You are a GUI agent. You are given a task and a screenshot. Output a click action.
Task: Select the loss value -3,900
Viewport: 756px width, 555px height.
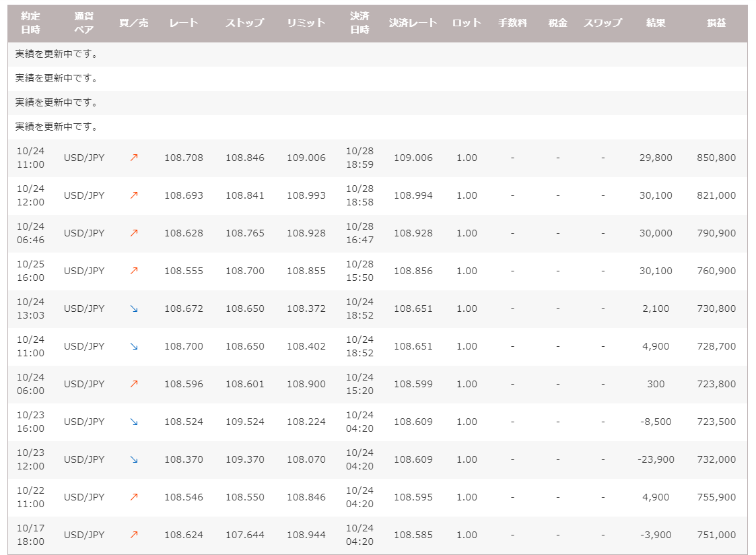pyautogui.click(x=656, y=535)
